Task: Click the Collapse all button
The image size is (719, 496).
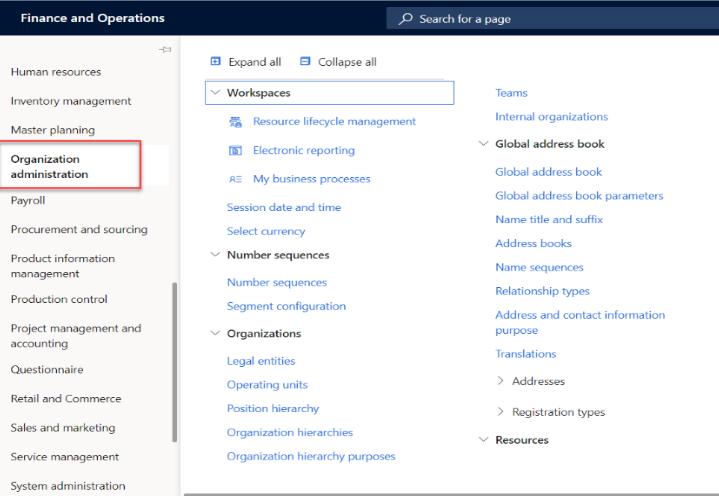Action: click(x=338, y=62)
